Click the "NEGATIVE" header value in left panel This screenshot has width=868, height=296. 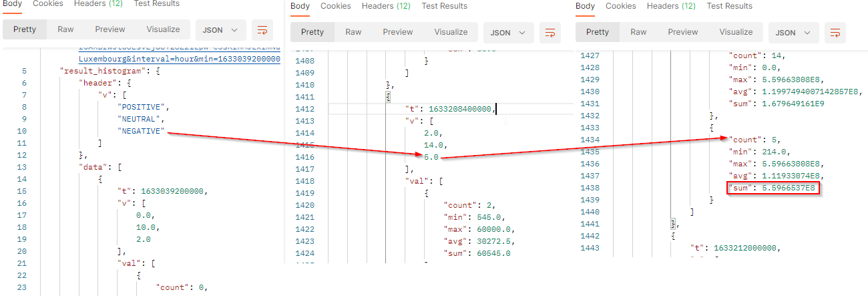(141, 131)
